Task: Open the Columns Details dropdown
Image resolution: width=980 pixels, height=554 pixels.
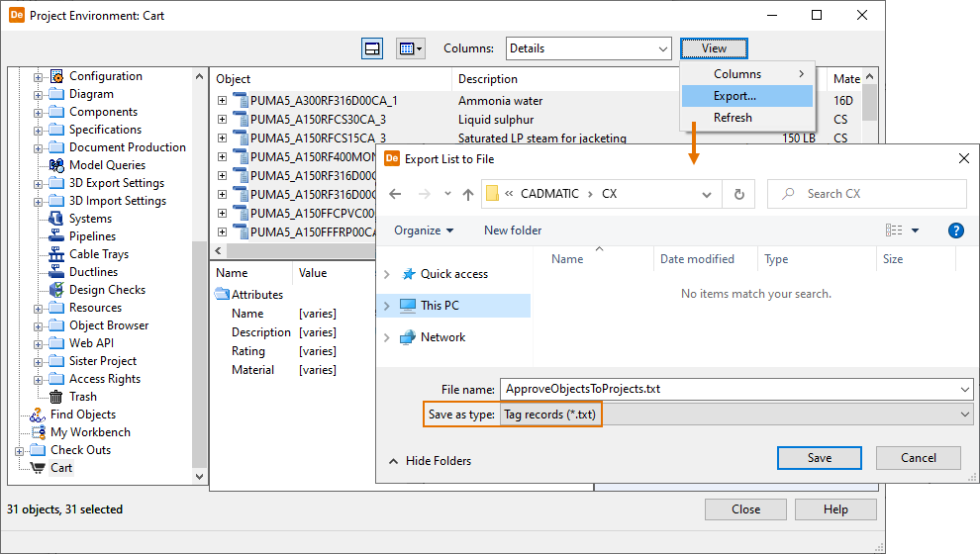Action: coord(588,48)
